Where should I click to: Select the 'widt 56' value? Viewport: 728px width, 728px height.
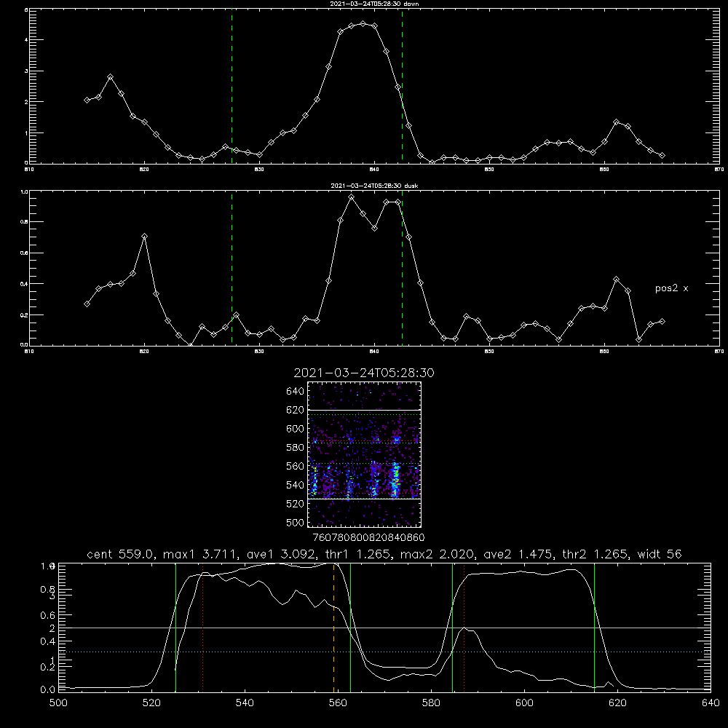[x=660, y=554]
